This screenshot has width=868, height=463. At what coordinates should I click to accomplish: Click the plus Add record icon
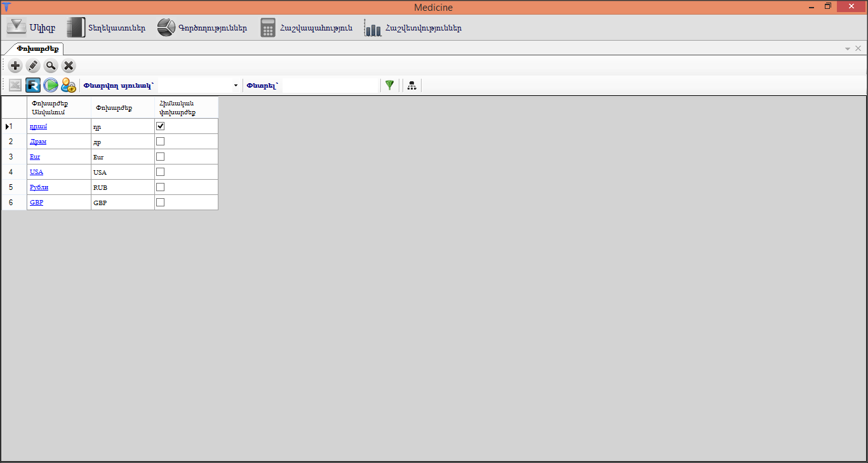pos(15,65)
